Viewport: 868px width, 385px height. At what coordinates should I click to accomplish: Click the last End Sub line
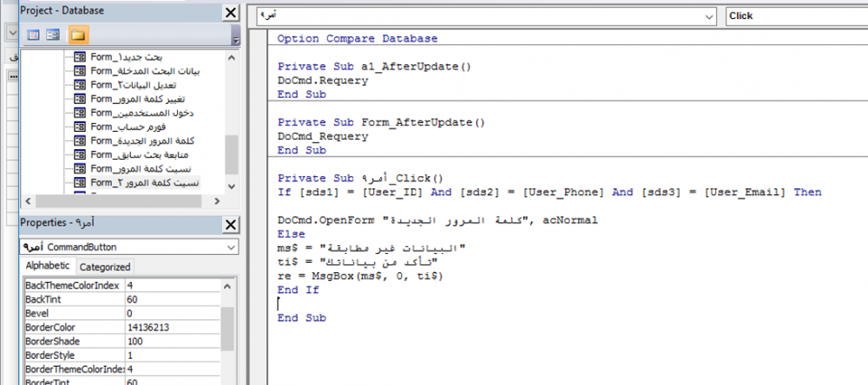(x=302, y=317)
